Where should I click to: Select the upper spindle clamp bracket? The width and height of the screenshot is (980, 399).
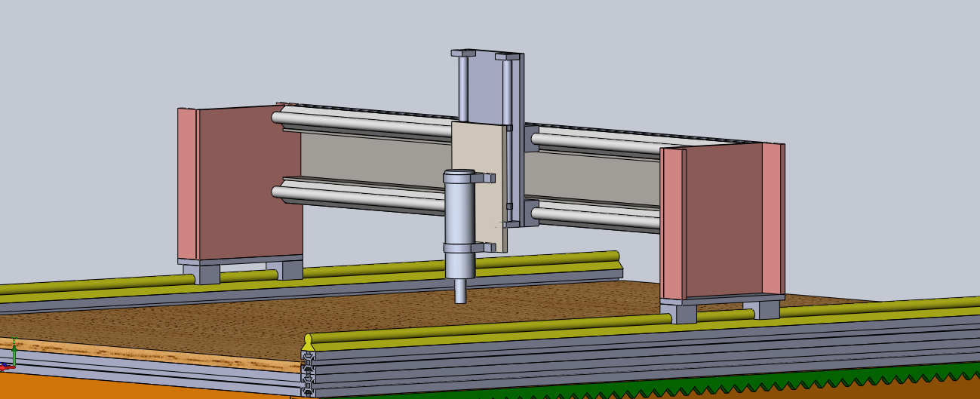tap(469, 176)
